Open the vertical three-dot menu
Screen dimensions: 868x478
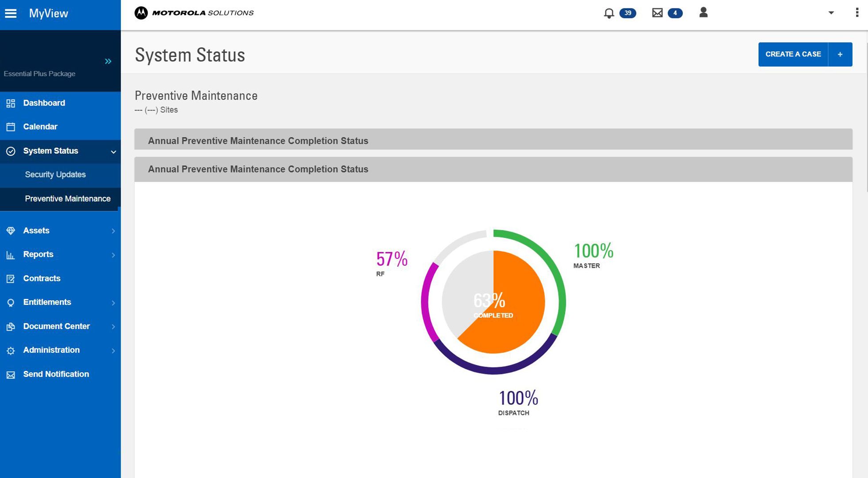point(857,12)
